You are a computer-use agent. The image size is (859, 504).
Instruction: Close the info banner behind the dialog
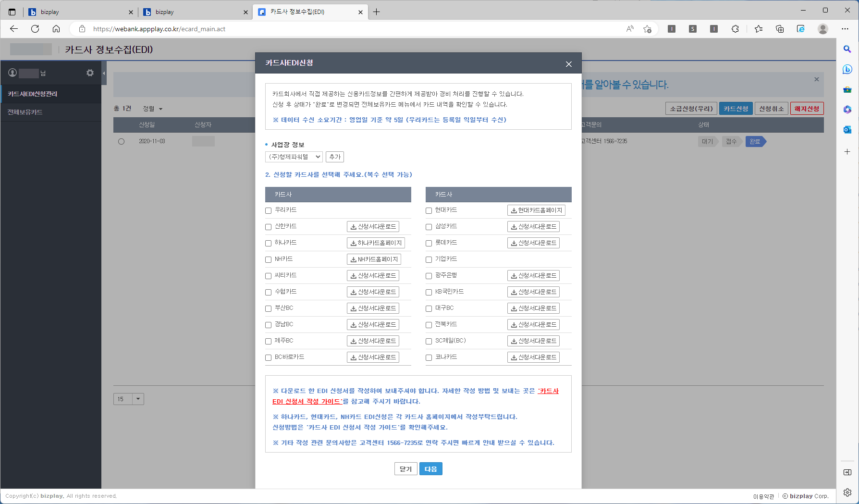point(817,79)
